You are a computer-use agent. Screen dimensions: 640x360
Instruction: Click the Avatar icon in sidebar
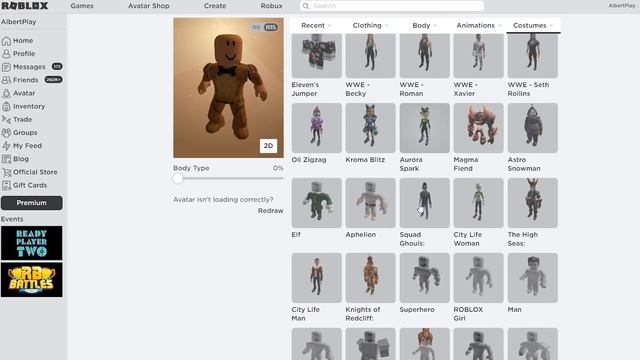(6, 93)
